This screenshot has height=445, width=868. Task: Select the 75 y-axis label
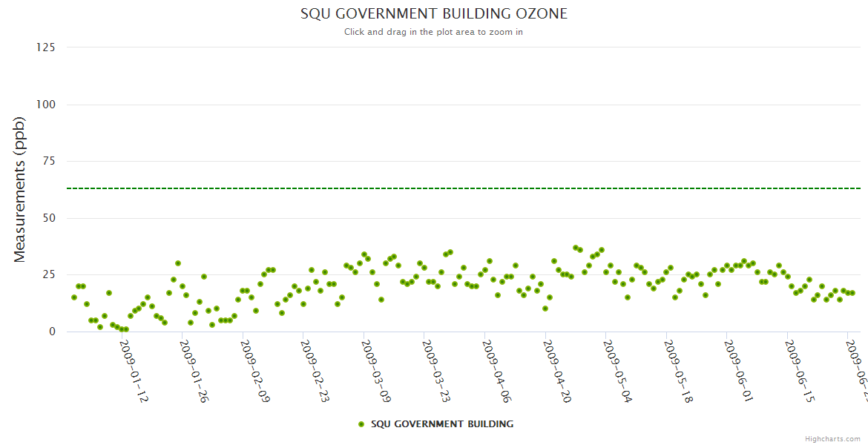[48, 161]
